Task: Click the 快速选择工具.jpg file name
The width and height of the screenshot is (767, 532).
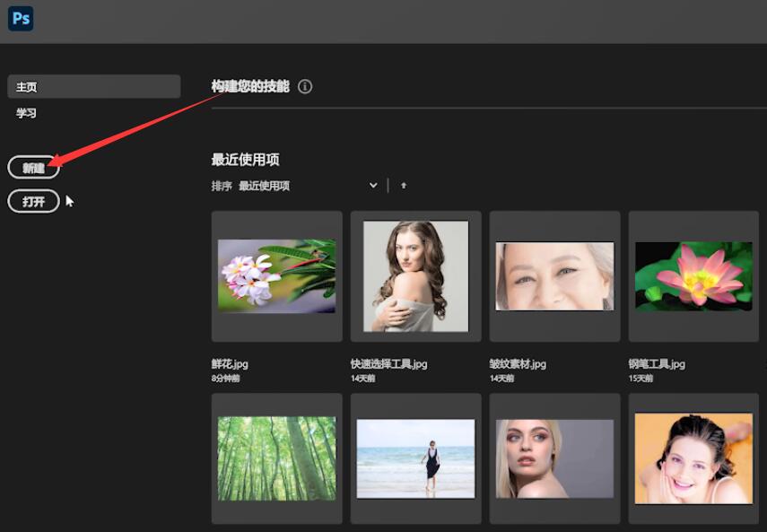Action: coord(388,364)
